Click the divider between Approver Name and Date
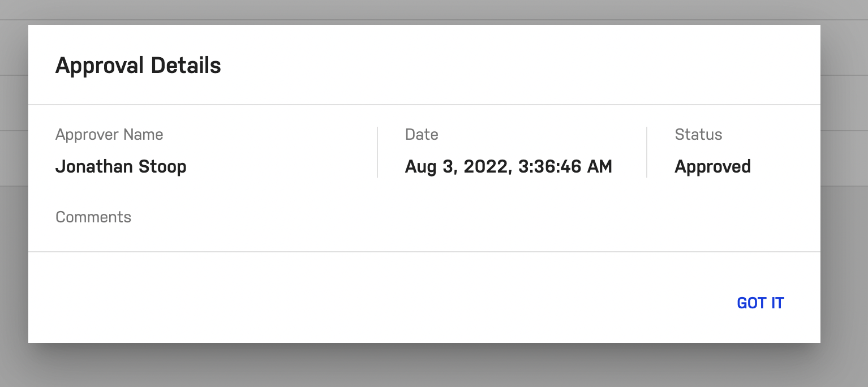868x387 pixels. 377,152
